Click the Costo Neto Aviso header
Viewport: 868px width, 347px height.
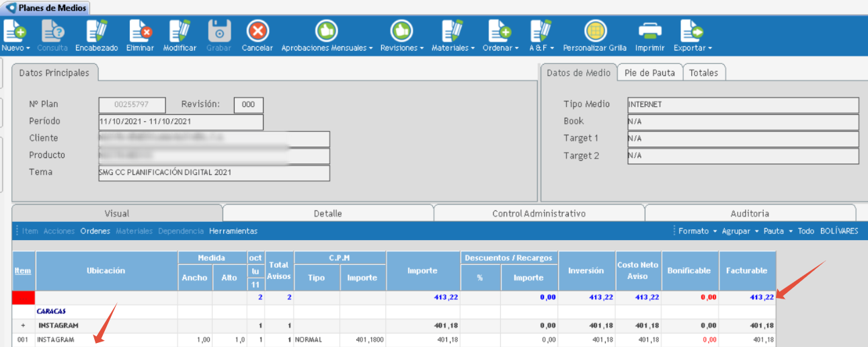[638, 270]
